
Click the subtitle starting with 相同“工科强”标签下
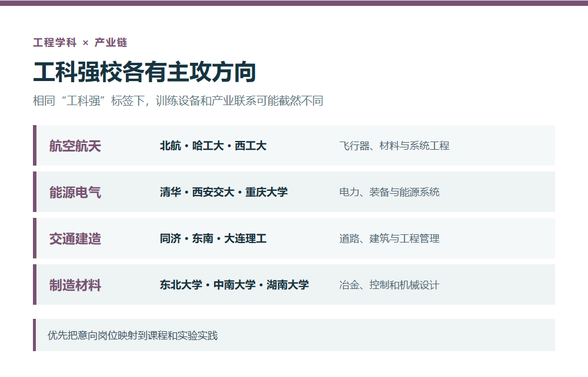tap(178, 100)
